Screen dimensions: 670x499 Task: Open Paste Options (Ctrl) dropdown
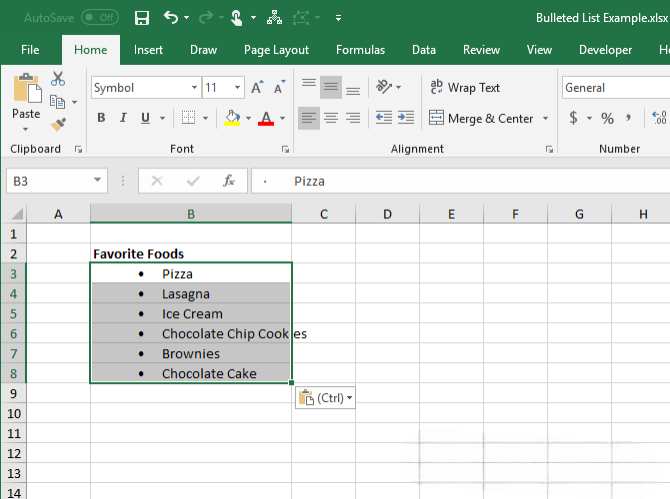325,398
